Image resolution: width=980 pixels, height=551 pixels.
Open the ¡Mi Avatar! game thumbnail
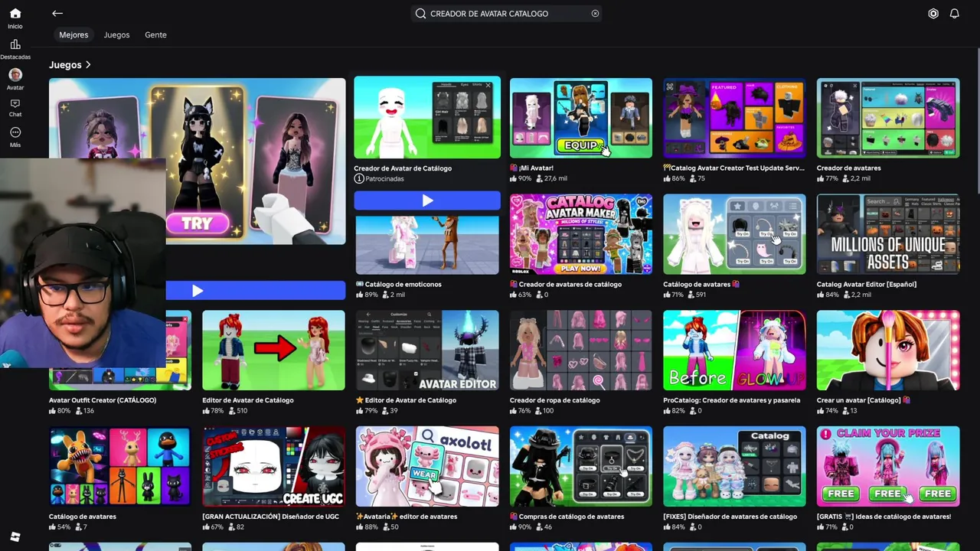581,118
